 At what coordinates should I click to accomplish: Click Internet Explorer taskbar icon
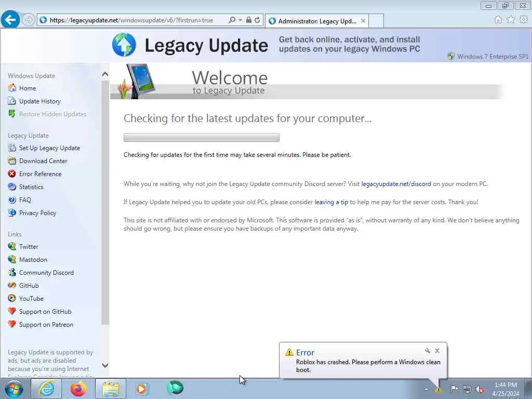coord(46,389)
